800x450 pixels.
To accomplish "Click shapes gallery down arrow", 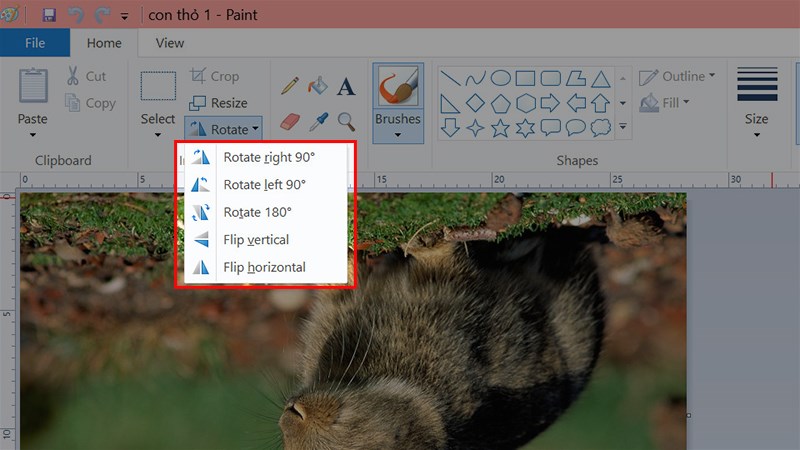I will (623, 103).
